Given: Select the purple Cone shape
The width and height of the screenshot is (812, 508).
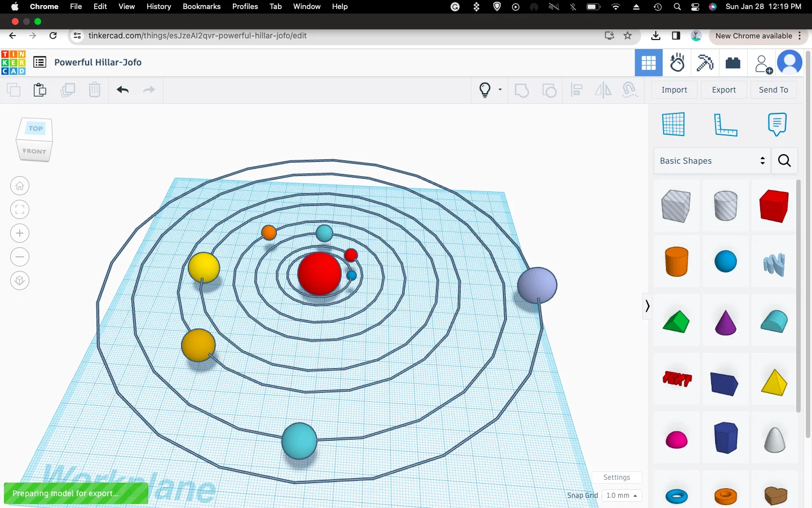Looking at the screenshot, I should click(725, 322).
